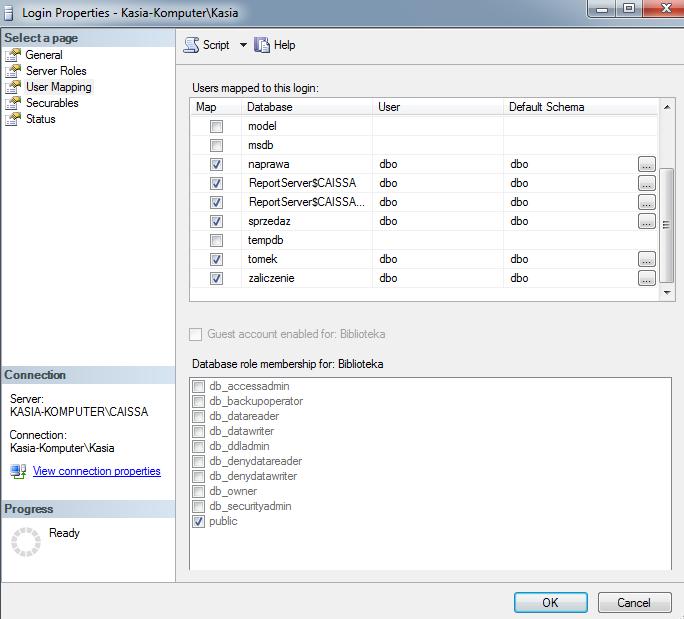Open the Status page
The image size is (684, 619).
(x=41, y=119)
